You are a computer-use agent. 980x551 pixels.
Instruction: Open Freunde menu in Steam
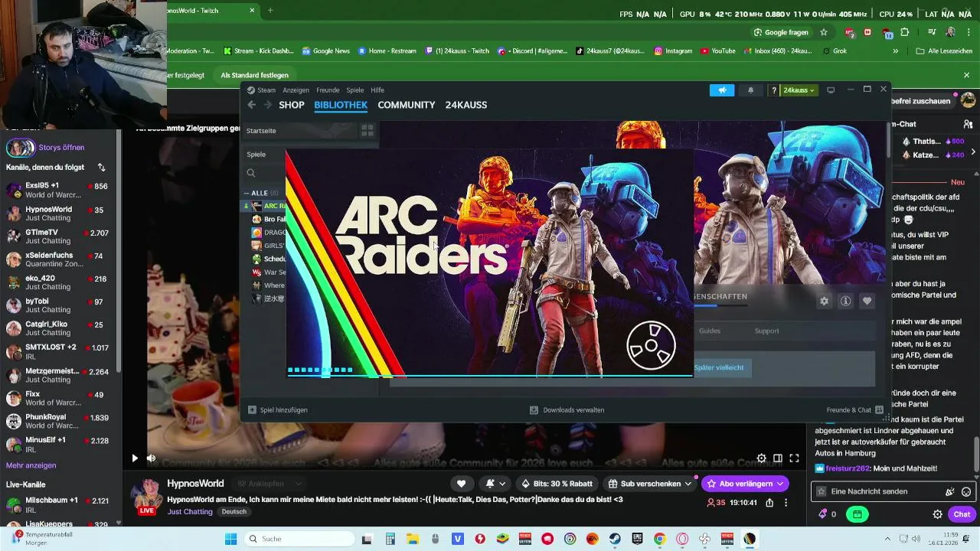[328, 90]
